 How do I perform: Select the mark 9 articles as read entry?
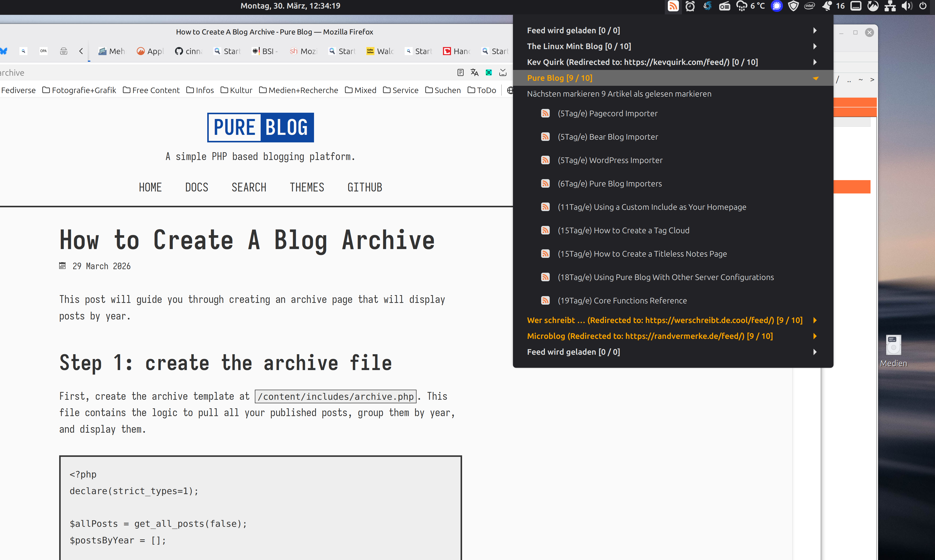pos(620,94)
